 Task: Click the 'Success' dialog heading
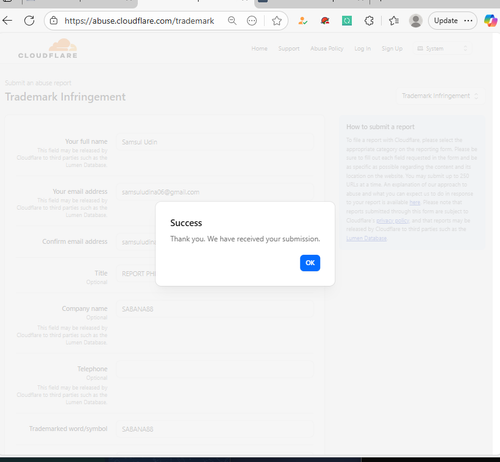(186, 223)
